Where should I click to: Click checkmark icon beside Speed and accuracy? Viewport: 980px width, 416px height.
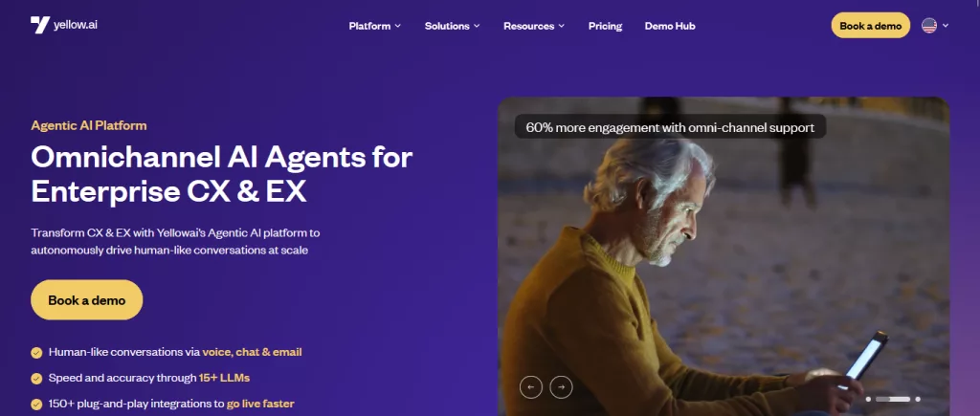click(x=37, y=378)
